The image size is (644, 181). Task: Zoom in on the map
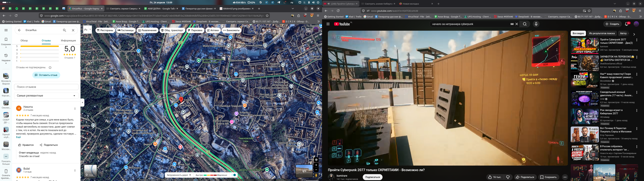(316, 165)
